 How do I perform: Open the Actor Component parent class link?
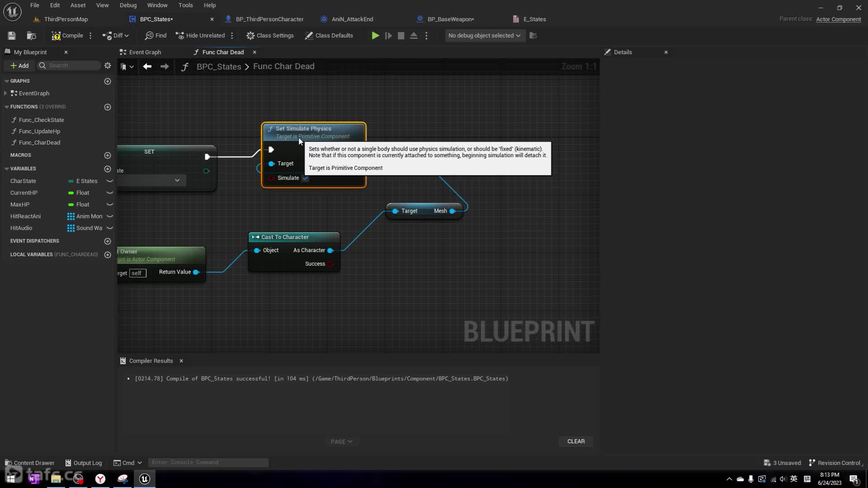pos(838,19)
